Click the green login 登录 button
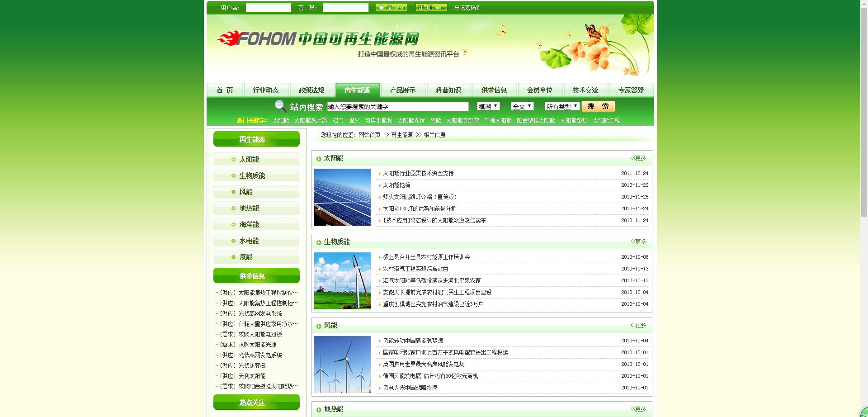 pos(392,8)
